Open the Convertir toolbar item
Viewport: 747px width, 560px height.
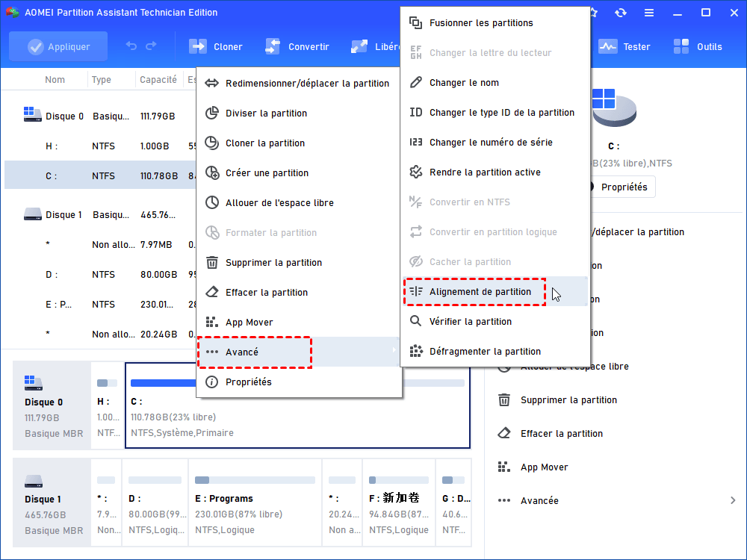[297, 46]
